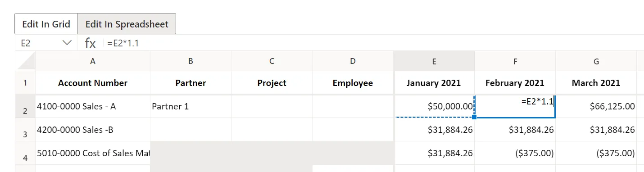Select the Partner 1 cell
Screen dimensions: 644x172
190,106
